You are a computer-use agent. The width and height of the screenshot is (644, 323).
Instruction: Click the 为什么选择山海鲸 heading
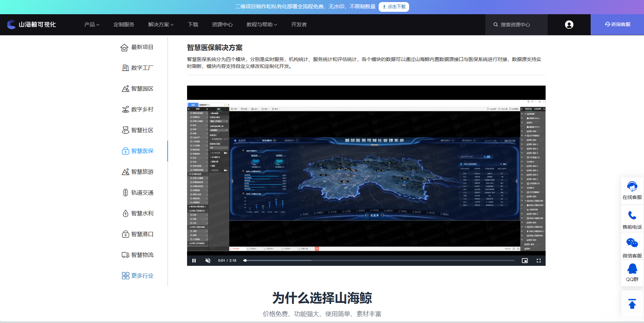pos(322,298)
